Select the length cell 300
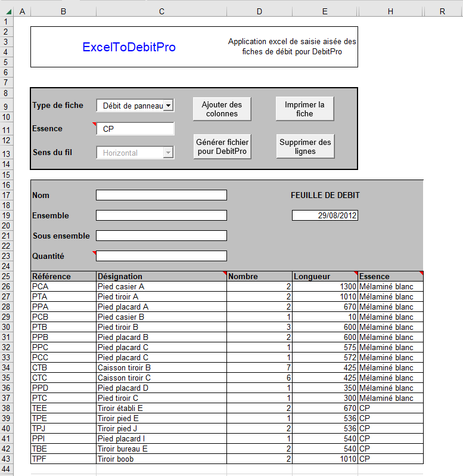The image size is (463, 476). [x=325, y=398]
